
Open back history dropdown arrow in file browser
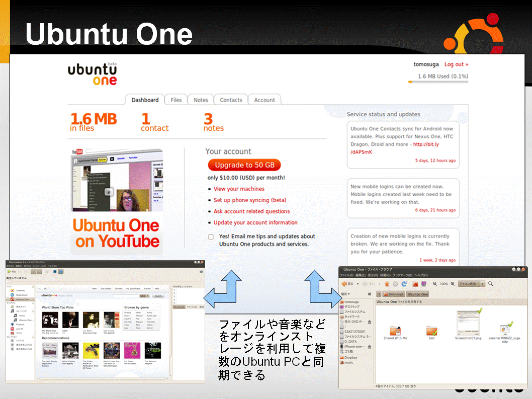click(x=358, y=284)
